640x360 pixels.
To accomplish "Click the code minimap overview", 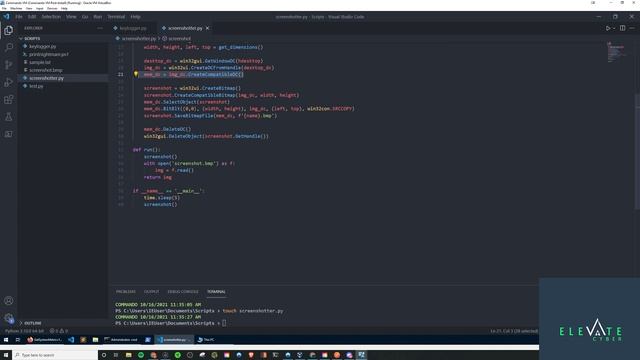I will point(616,52).
